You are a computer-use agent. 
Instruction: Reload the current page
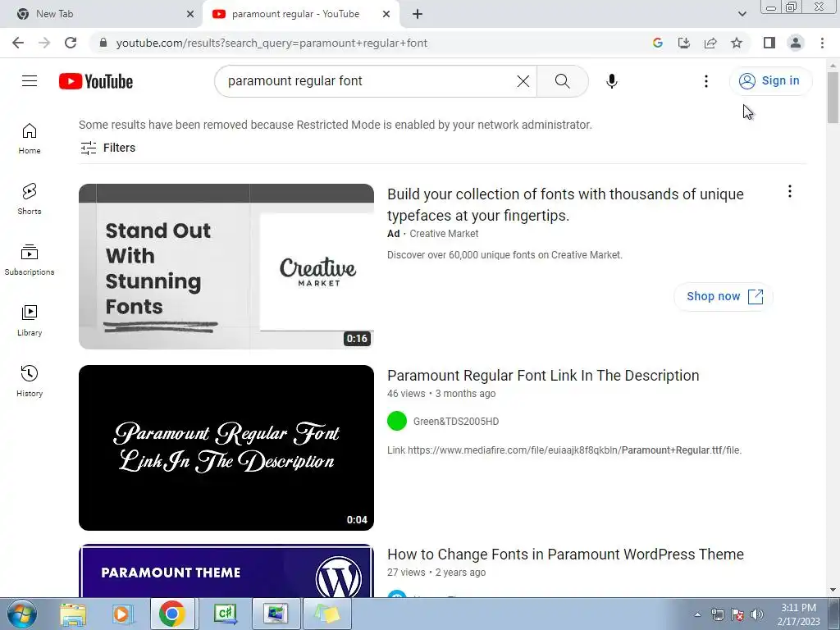point(71,43)
